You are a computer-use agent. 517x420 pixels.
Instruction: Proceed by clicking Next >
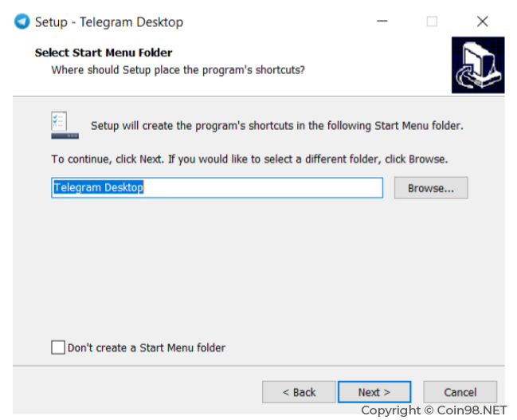coord(374,392)
